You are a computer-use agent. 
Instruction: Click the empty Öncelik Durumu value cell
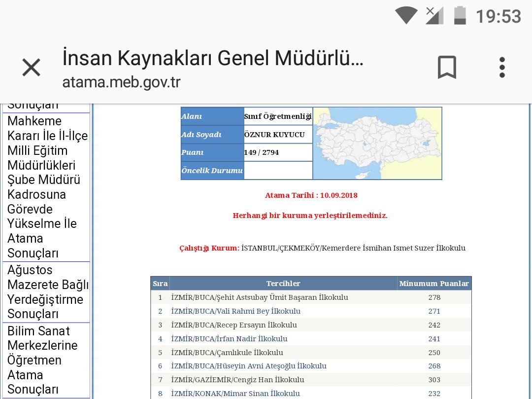[278, 171]
